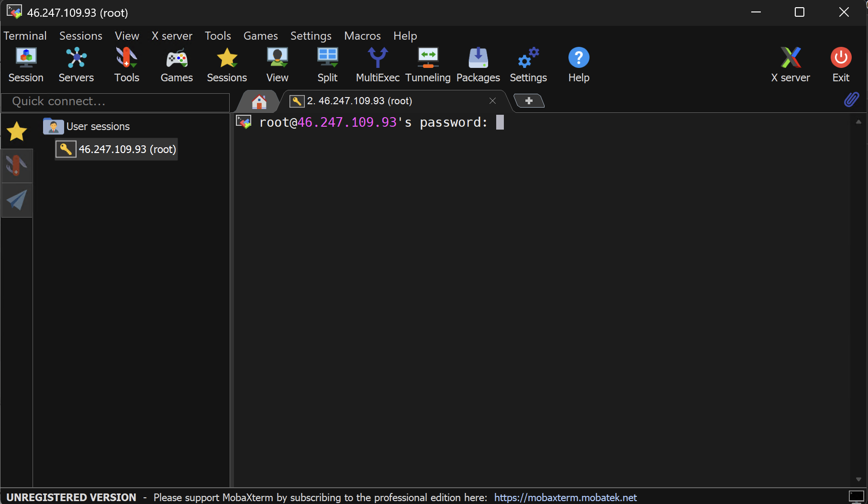
Task: Open the Games menu
Action: [x=261, y=36]
